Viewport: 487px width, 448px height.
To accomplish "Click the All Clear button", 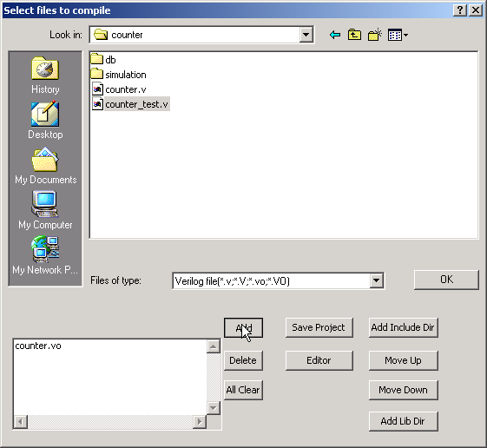I will (243, 390).
